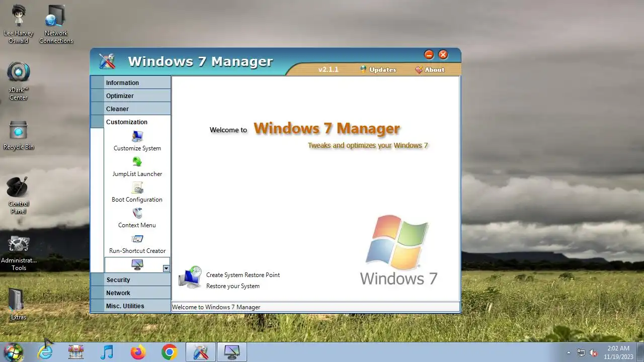644x362 pixels.
Task: Open the About dialog
Action: pyautogui.click(x=430, y=70)
